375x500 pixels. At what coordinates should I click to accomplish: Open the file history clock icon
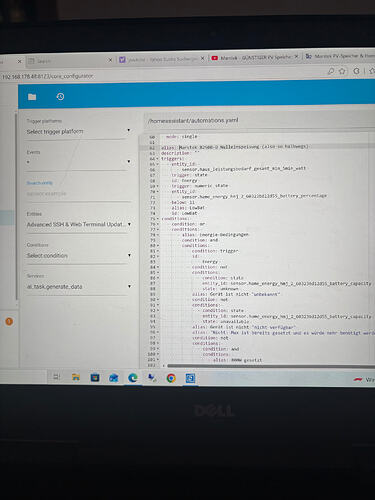click(60, 97)
